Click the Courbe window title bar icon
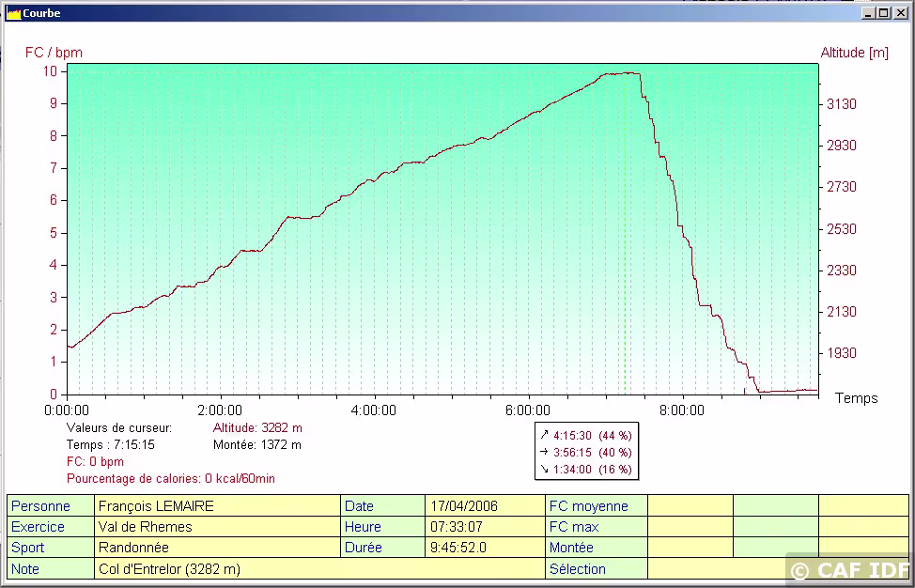 13,13
